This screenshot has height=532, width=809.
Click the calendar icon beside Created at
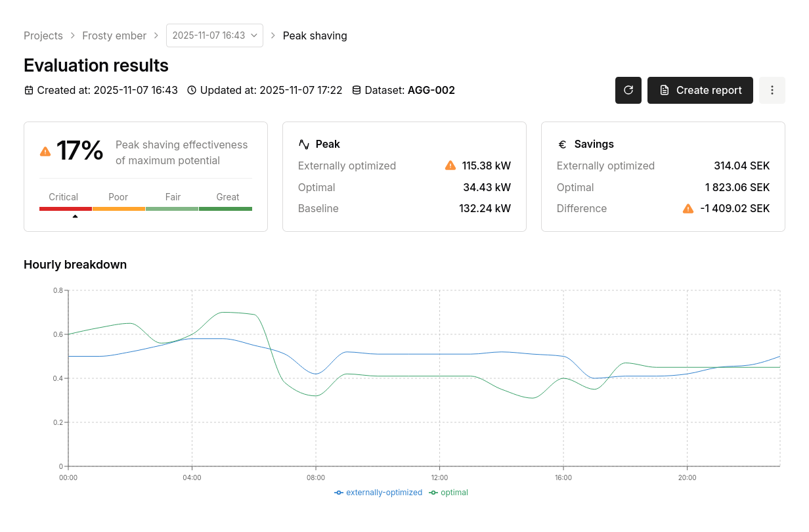pyautogui.click(x=29, y=90)
